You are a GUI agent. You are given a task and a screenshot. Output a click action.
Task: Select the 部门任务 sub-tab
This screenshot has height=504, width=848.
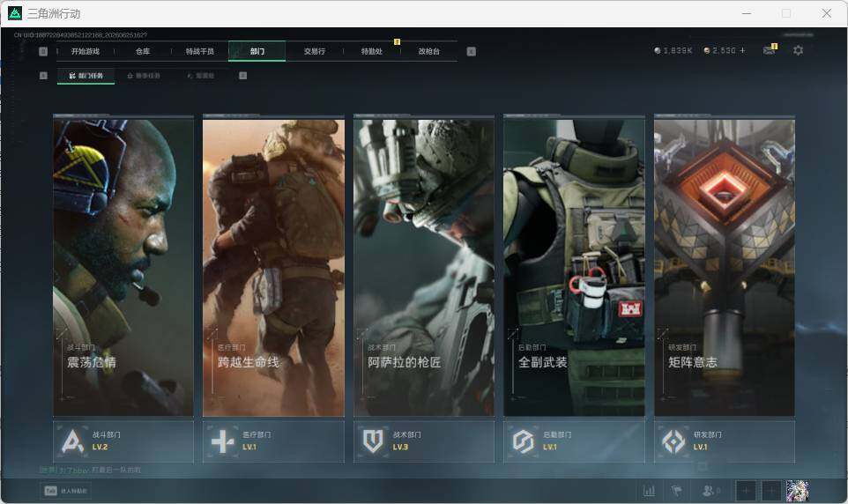[x=86, y=76]
